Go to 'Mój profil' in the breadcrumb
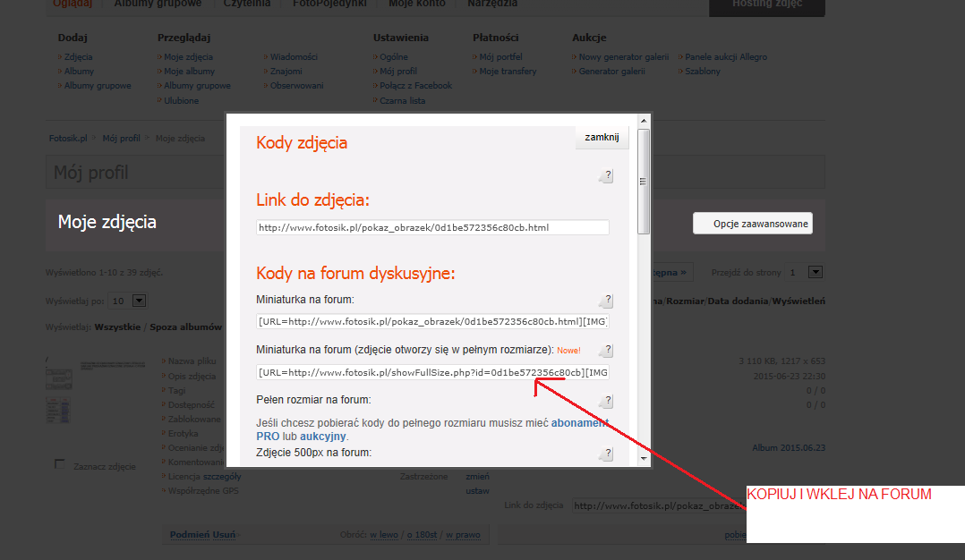The width and height of the screenshot is (965, 560). [x=121, y=139]
